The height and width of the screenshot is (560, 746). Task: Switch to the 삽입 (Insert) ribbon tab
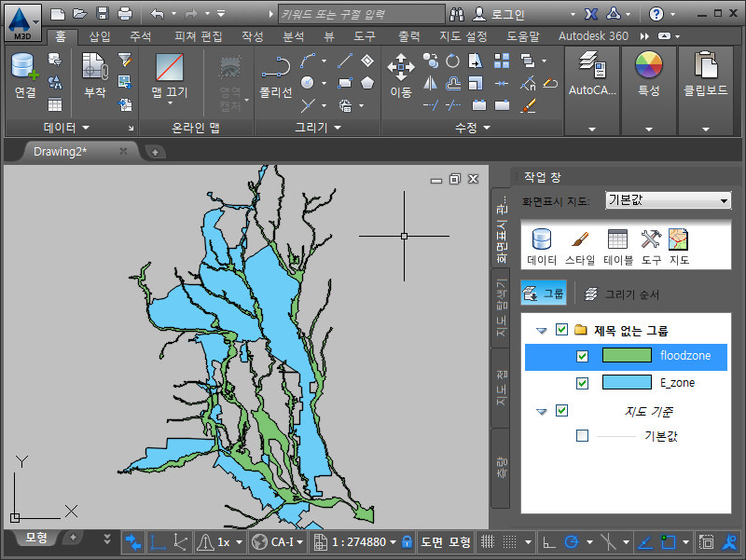point(99,36)
